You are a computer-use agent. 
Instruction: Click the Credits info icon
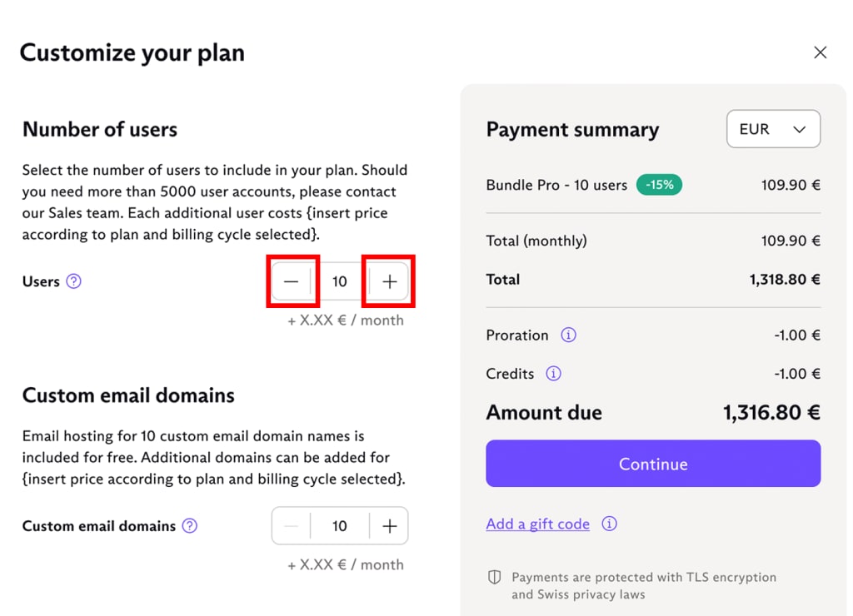(x=554, y=373)
